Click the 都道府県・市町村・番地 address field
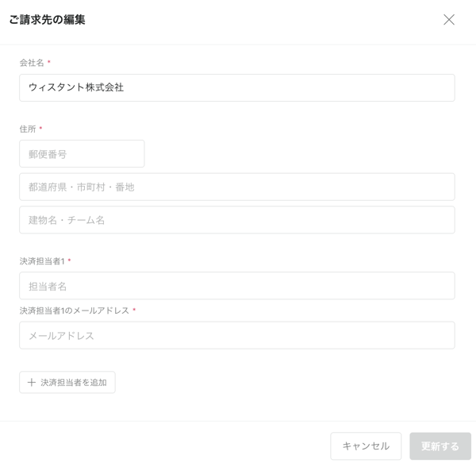 point(236,187)
